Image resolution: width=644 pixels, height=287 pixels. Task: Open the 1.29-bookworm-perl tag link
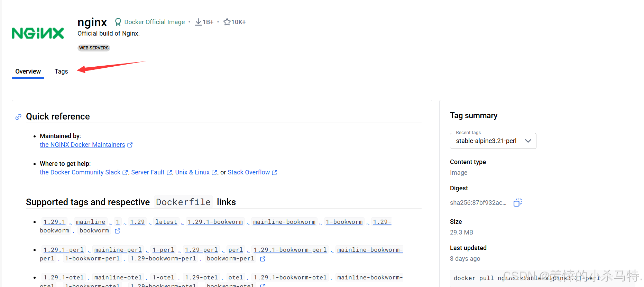pos(163,258)
